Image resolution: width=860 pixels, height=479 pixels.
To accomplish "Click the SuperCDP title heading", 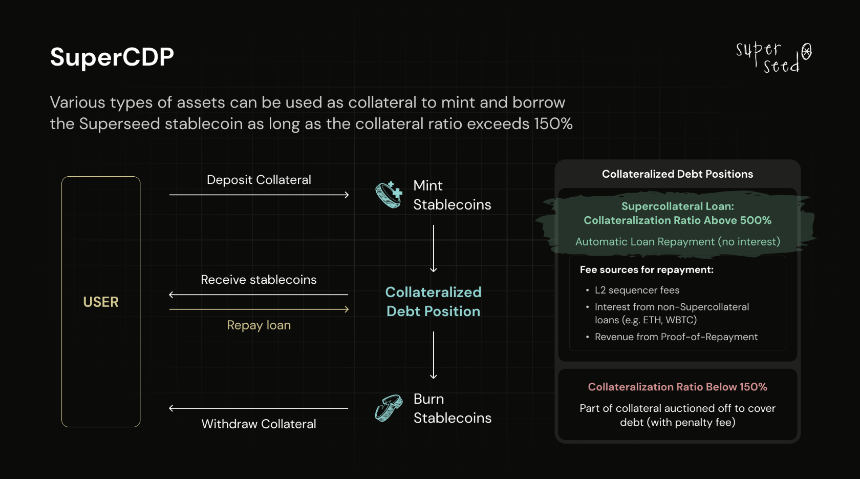I will [112, 57].
